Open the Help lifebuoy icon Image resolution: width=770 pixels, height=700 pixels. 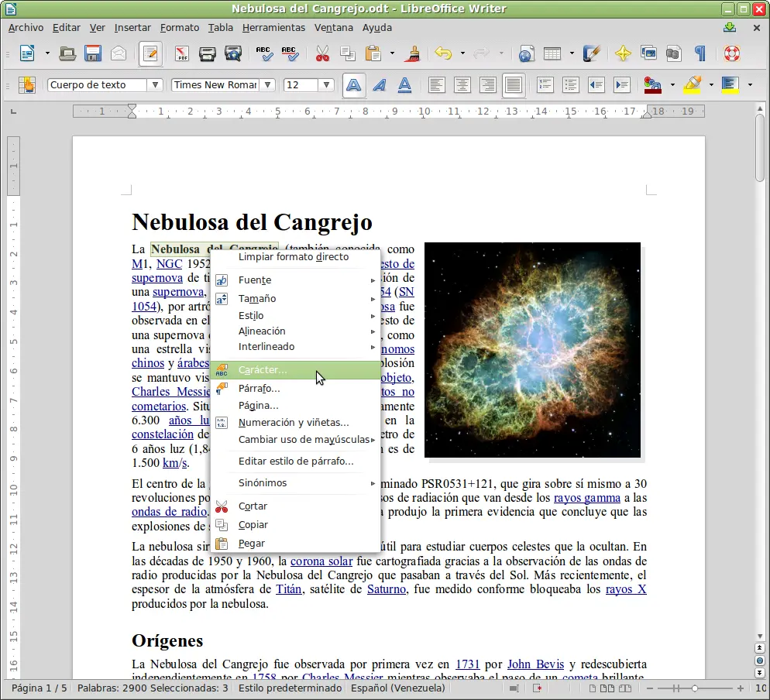tap(731, 53)
